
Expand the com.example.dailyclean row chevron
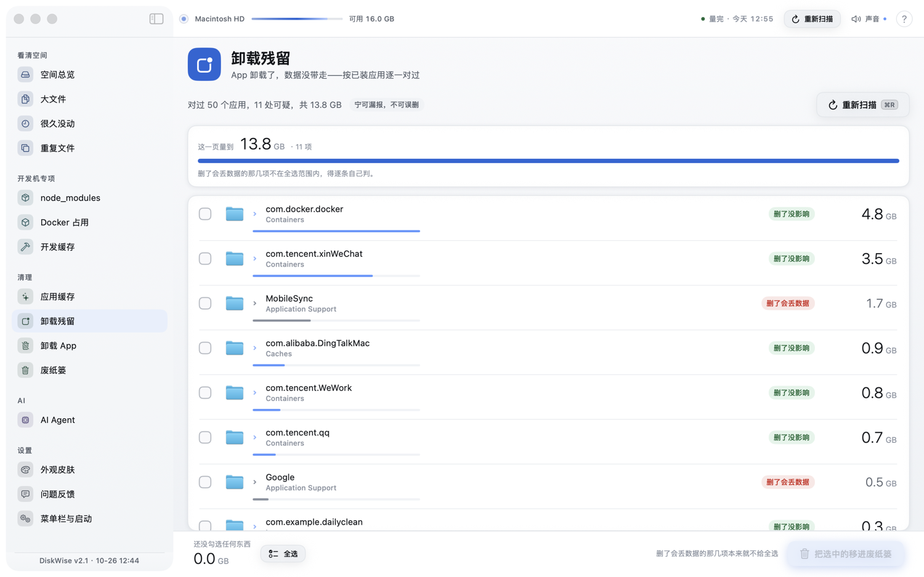click(254, 527)
